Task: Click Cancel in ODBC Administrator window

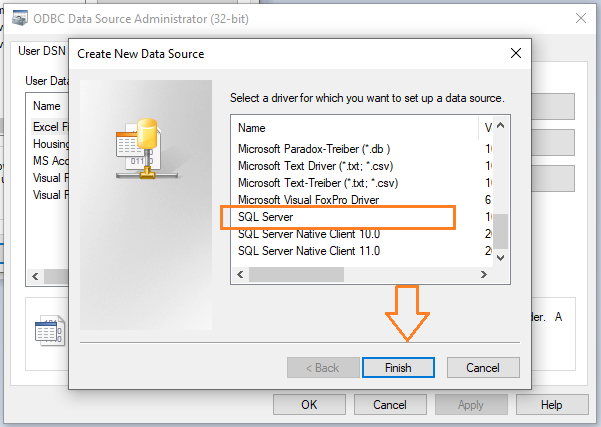Action: [390, 405]
